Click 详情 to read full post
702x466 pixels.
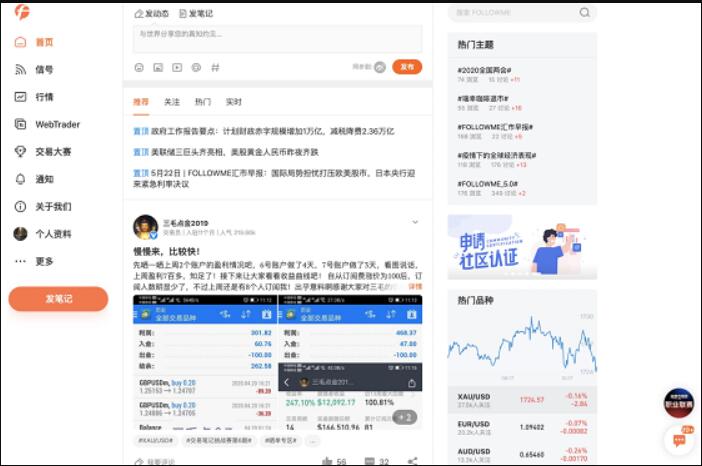pyautogui.click(x=415, y=286)
